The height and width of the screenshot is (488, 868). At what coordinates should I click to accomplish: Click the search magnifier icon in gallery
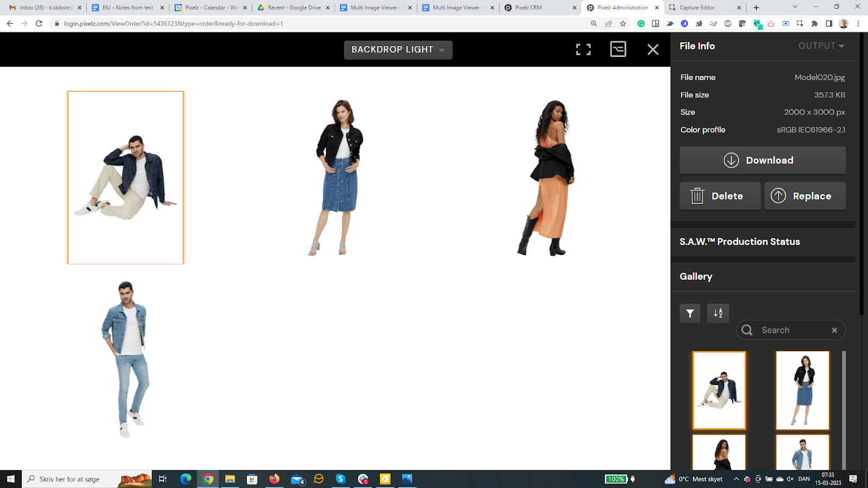pyautogui.click(x=747, y=330)
